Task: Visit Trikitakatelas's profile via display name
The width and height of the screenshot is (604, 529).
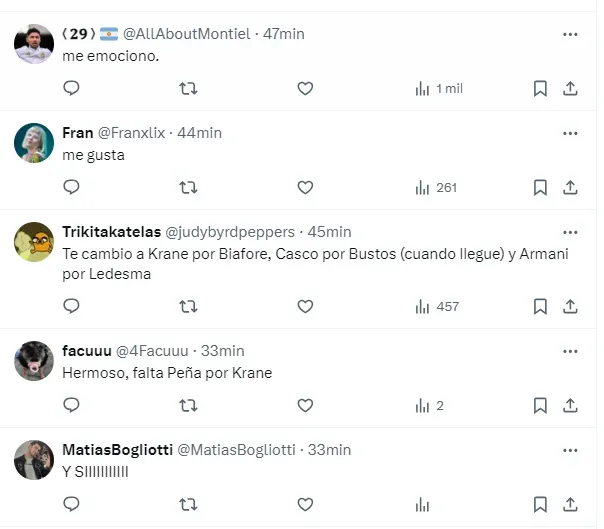Action: tap(106, 232)
